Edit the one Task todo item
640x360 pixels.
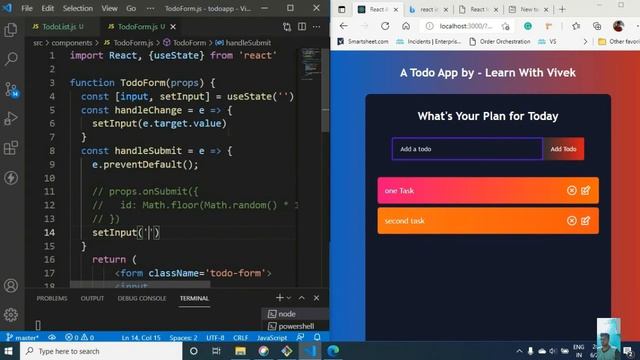pyautogui.click(x=585, y=190)
